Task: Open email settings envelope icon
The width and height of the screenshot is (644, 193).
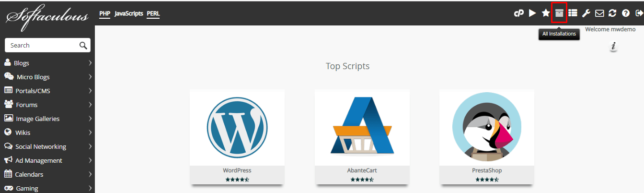Action: [599, 13]
